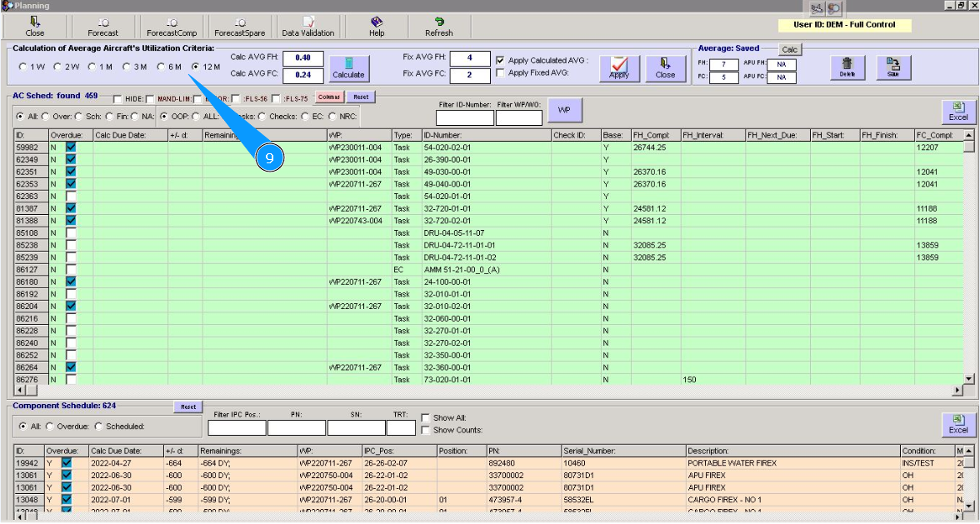Click the Filter ID-Number input field
This screenshot has height=524, width=980.
click(x=465, y=118)
